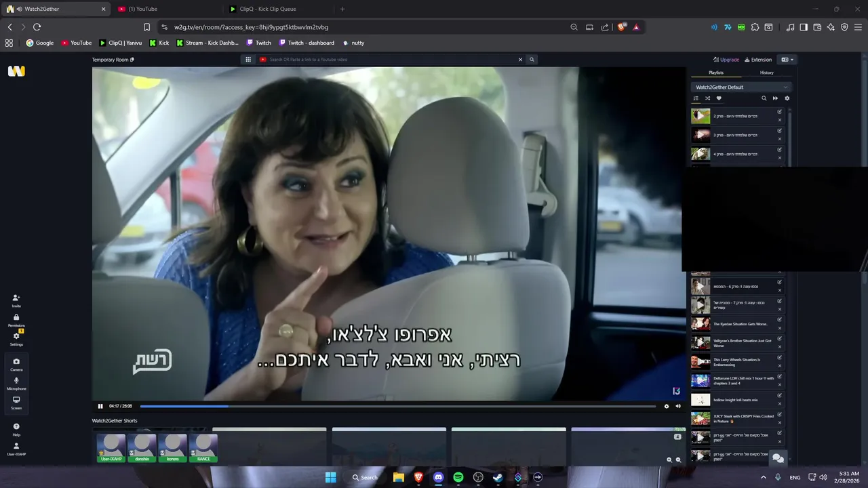Toggle the Microphone in left sidebar
The image size is (868, 488).
coord(16,383)
